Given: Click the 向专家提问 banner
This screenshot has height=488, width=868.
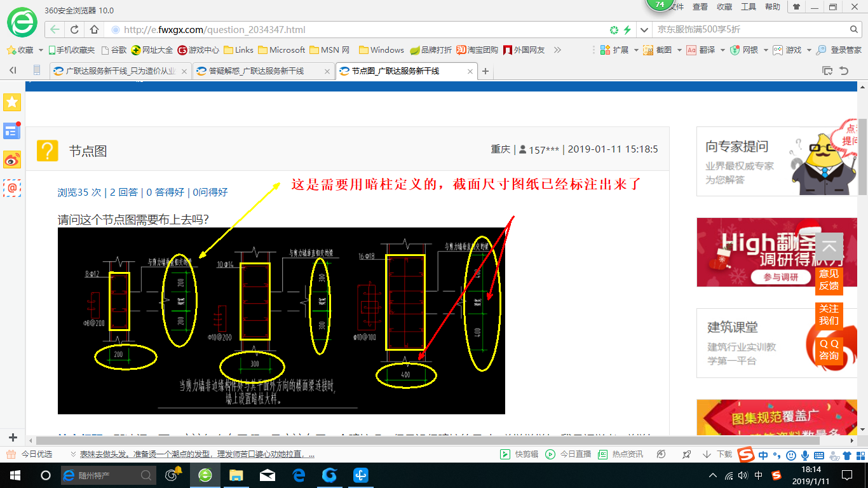Looking at the screenshot, I should coord(777,161).
